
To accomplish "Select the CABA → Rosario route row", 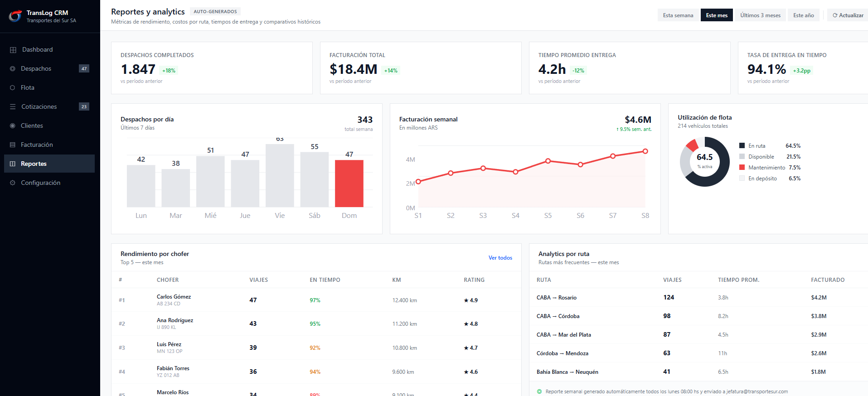I will (x=557, y=298).
